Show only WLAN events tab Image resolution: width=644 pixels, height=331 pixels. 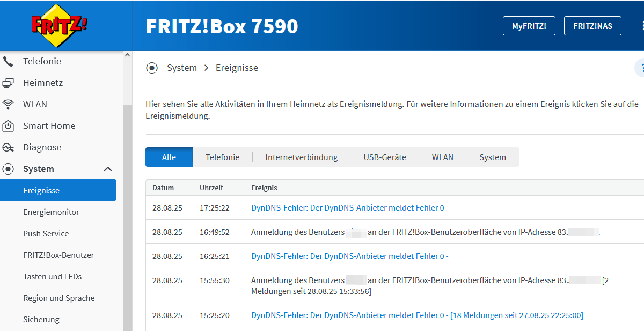[x=442, y=157]
